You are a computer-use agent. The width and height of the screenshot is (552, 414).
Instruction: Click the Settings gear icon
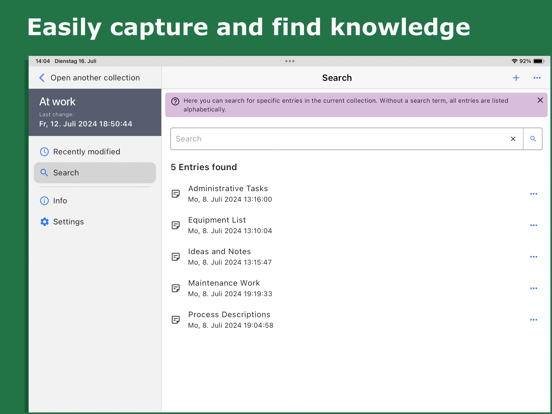(44, 222)
